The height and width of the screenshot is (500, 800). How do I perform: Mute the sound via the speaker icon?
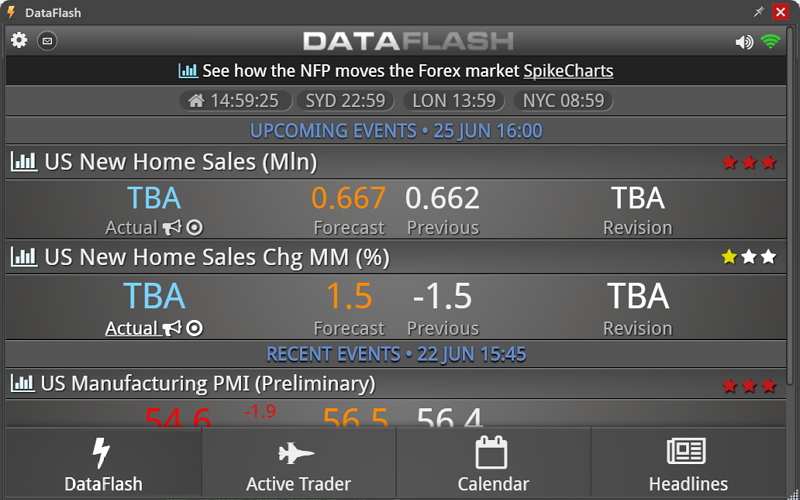pos(744,42)
